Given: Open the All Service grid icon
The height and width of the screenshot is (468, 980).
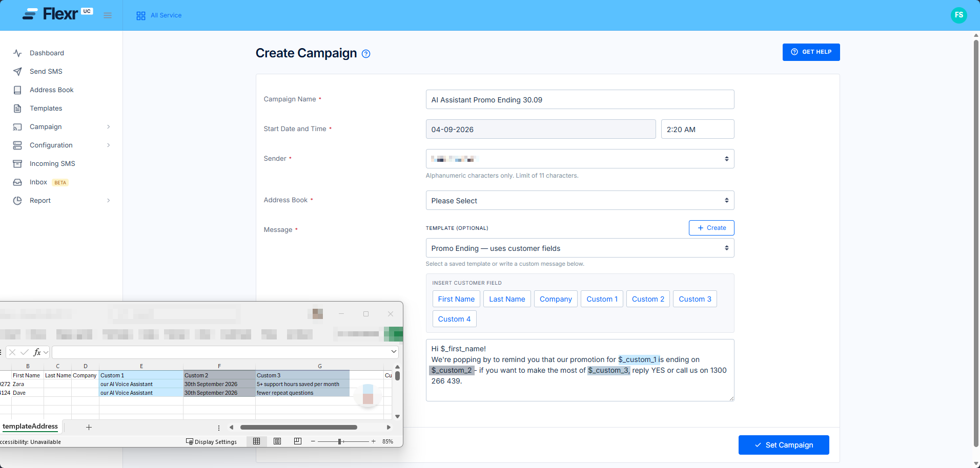Looking at the screenshot, I should point(141,16).
